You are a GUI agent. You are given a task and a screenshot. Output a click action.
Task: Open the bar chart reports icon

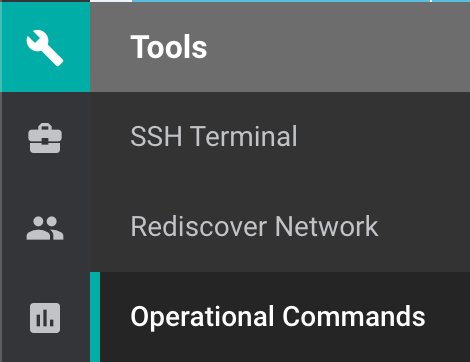(x=45, y=318)
